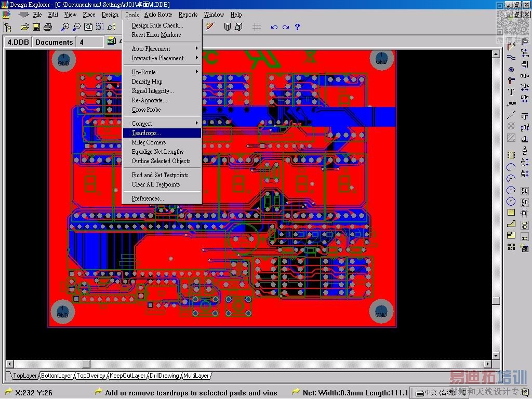Expand the Interactive Placement submenu arrow

[196, 58]
